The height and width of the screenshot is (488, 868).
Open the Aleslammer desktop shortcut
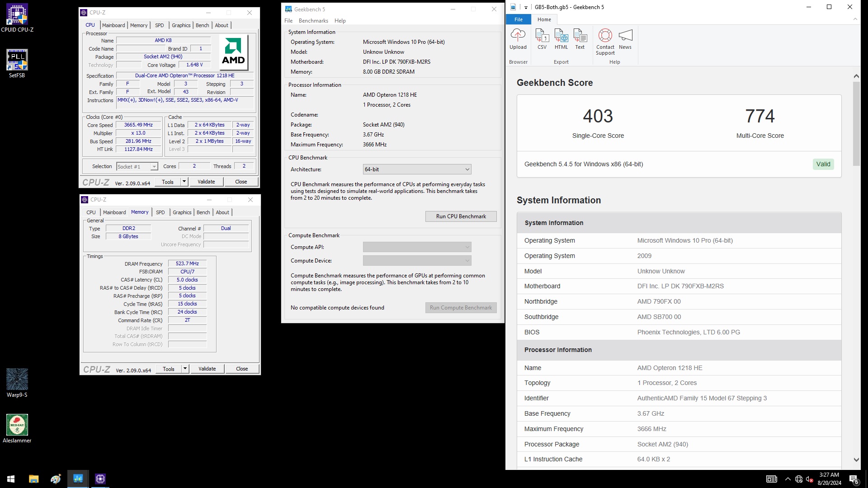17,429
